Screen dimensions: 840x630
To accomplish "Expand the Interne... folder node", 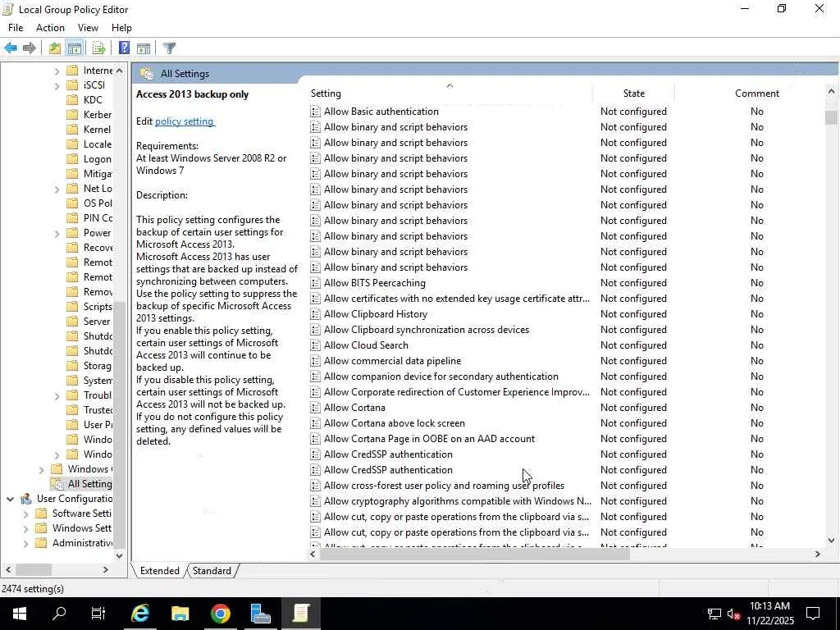I will coord(57,71).
